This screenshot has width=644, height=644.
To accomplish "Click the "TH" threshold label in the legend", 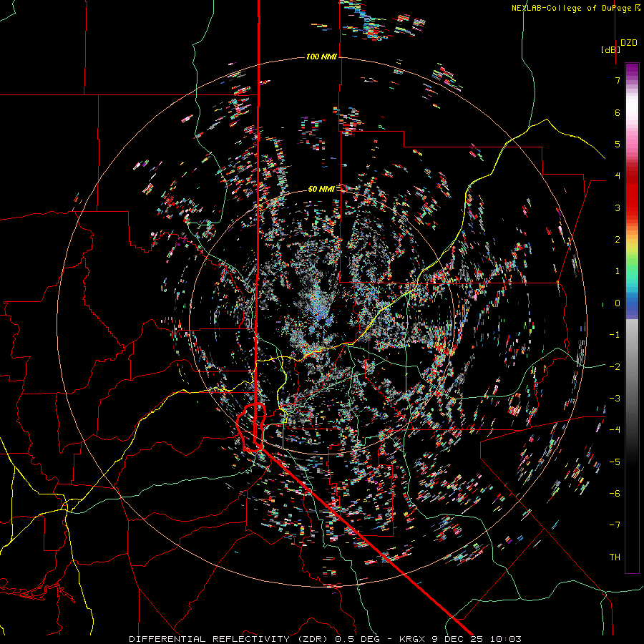I will tap(615, 557).
